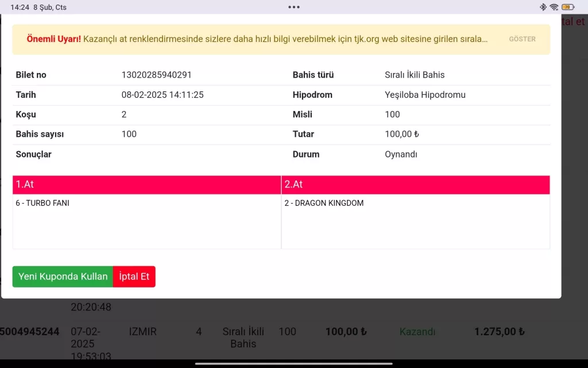Click the Oynandı status value

pyautogui.click(x=401, y=154)
